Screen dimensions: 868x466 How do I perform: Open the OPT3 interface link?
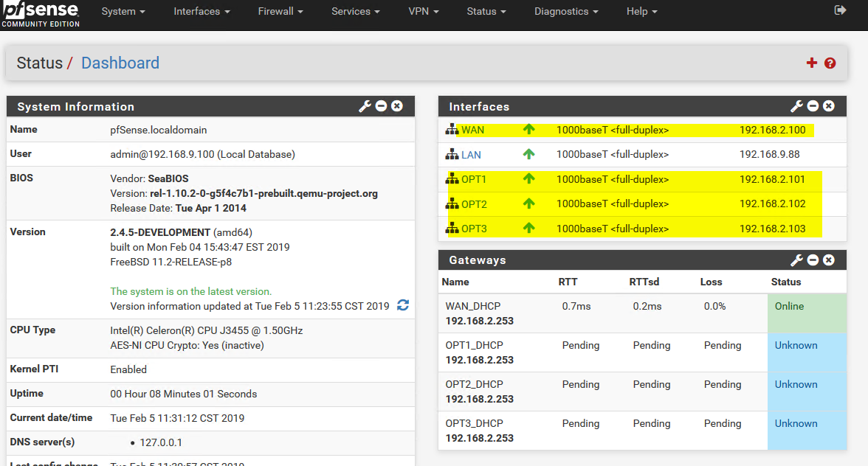coord(475,229)
